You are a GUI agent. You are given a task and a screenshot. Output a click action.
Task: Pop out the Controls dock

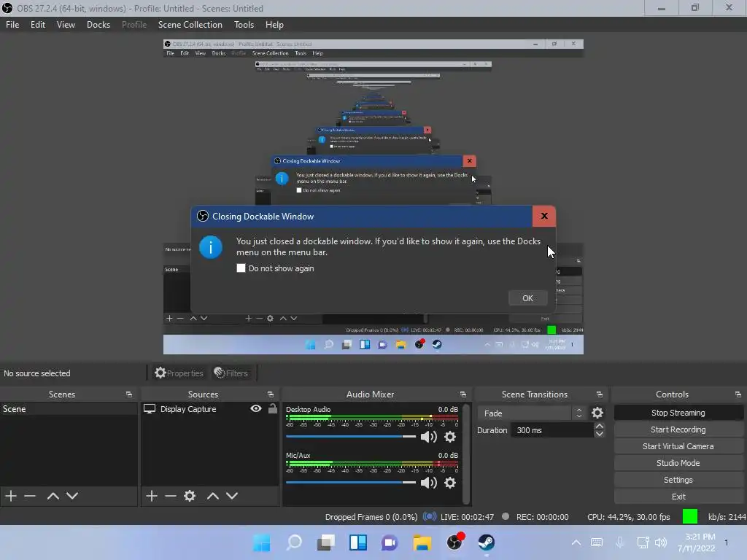pos(738,394)
